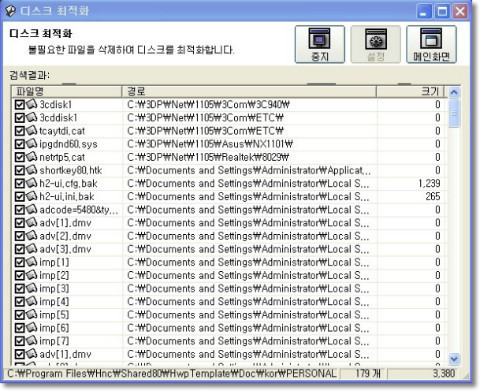Maximize the 디스크 최적화 window
Viewport: 480px width, 391px height.
442,12
